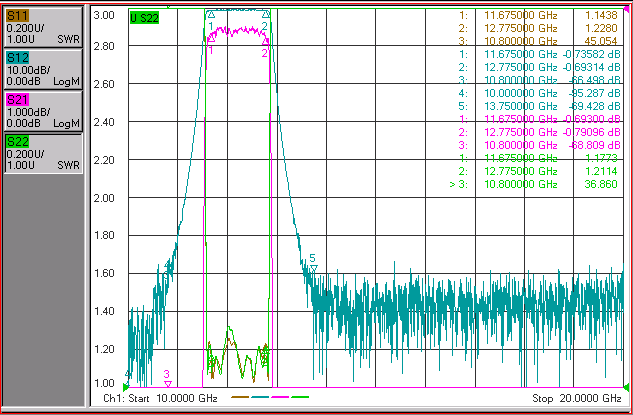Screen dimensions: 633x415
Task: Click the Stop 20.0000 GHz label
Action: tap(576, 398)
